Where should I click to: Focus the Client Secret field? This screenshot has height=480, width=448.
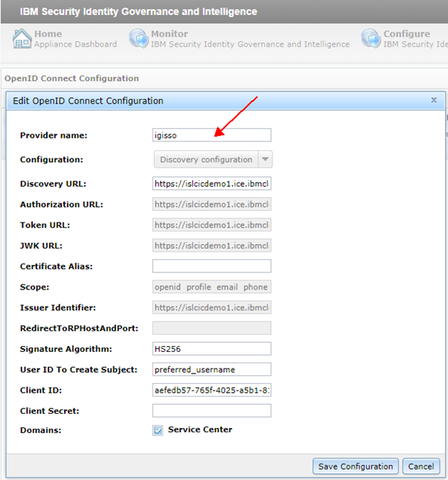(x=212, y=411)
